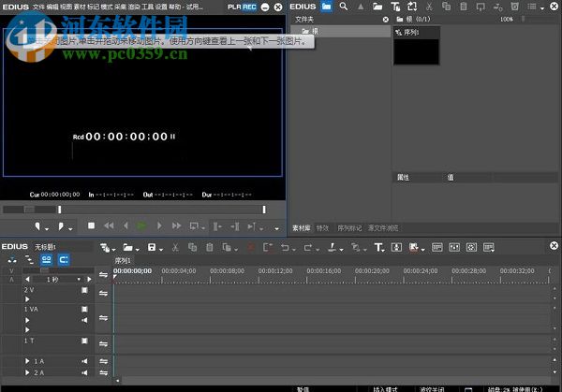Screen dimensions: 562x392
Task: Click the Set Out point marker button
Action: coord(61,225)
